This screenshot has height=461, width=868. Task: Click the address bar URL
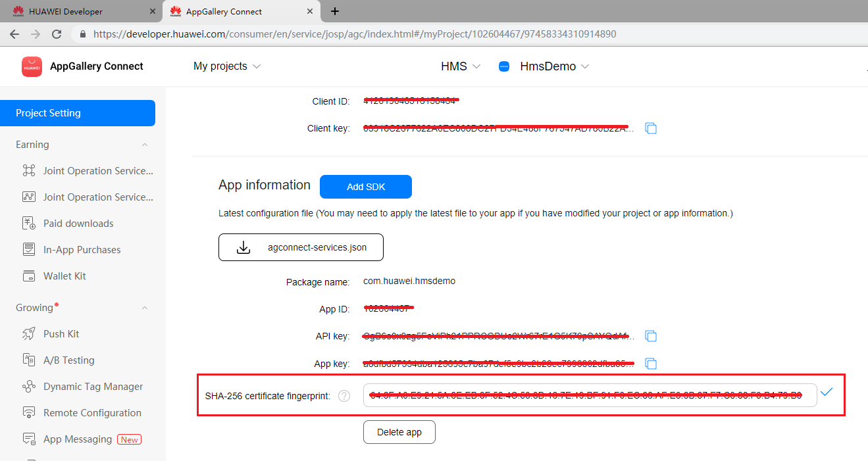coord(355,34)
